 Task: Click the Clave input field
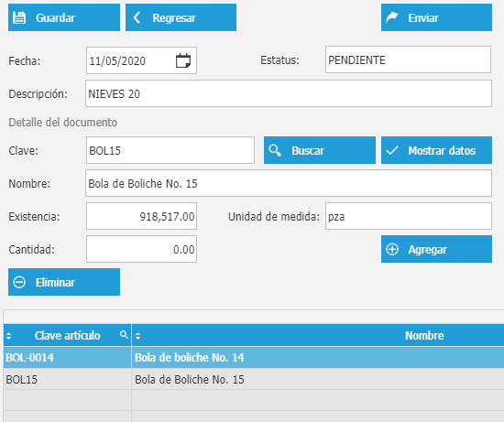(x=170, y=150)
